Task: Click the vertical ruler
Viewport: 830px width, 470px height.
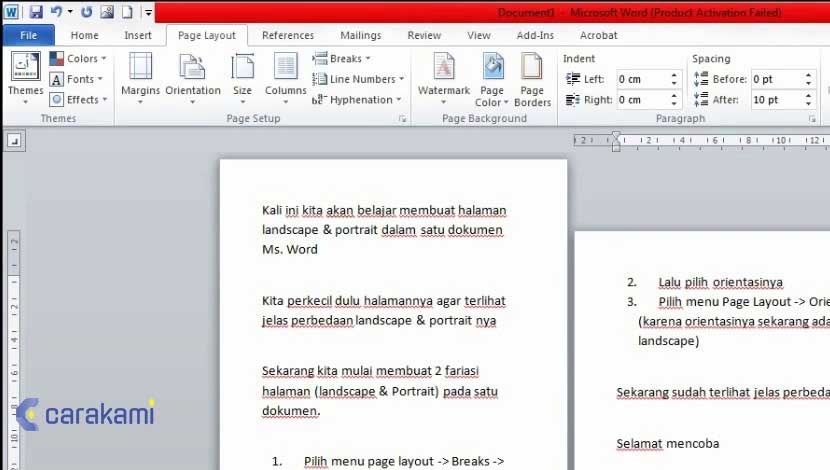Action: pyautogui.click(x=14, y=349)
